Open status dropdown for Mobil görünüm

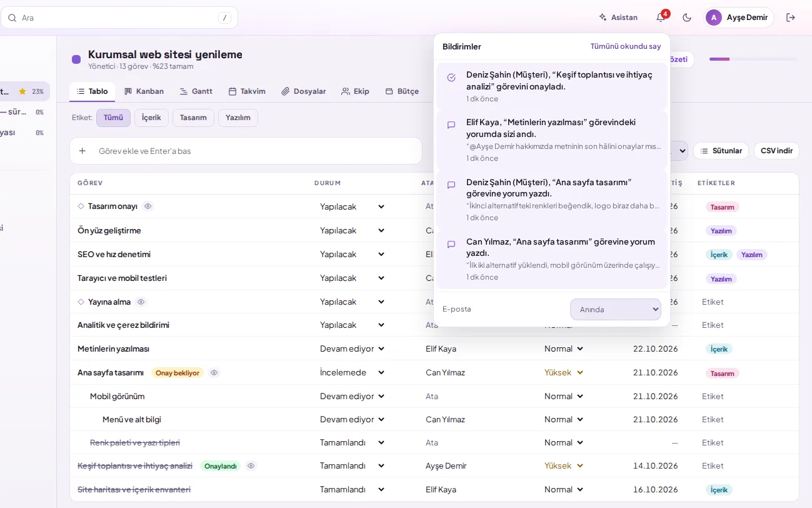coord(352,396)
